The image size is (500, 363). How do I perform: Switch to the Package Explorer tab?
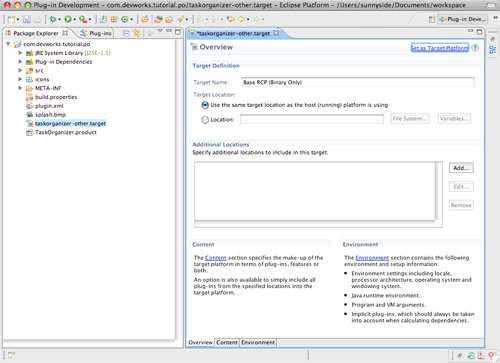[37, 33]
